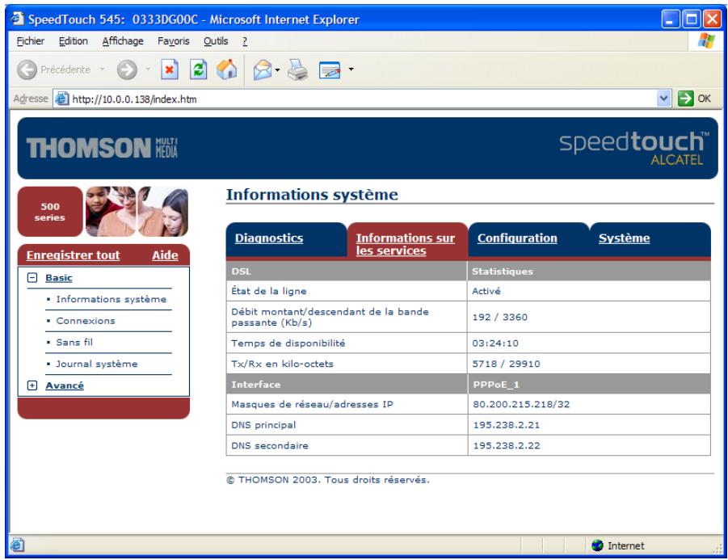This screenshot has height=560, width=728.
Task: Open Back button history dropdown arrow
Action: point(102,69)
